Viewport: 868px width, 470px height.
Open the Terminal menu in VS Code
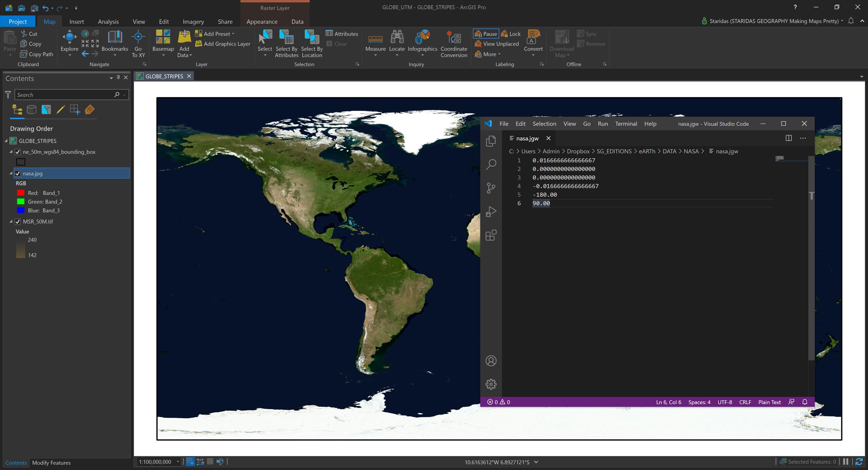coord(626,124)
